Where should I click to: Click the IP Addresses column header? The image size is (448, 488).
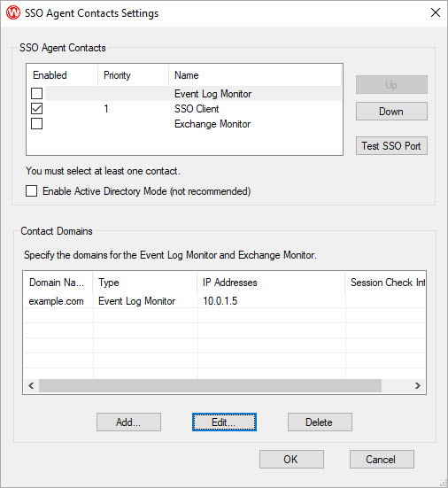pos(271,283)
